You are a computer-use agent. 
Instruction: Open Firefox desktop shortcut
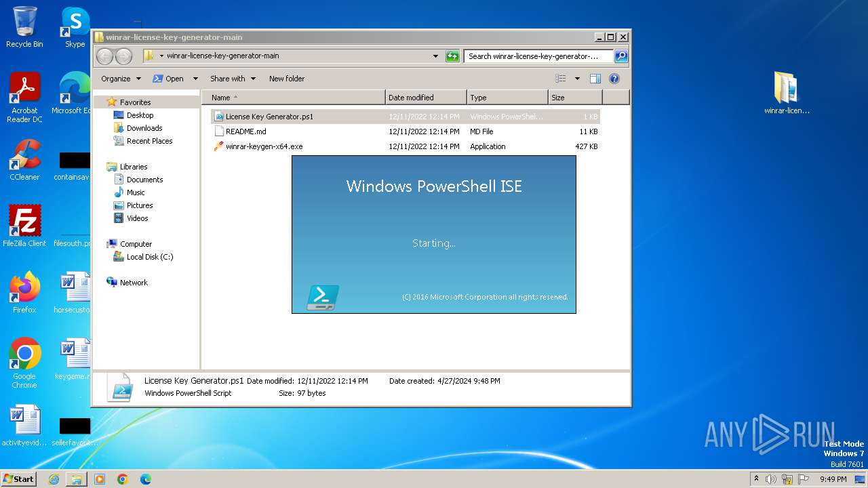24,293
